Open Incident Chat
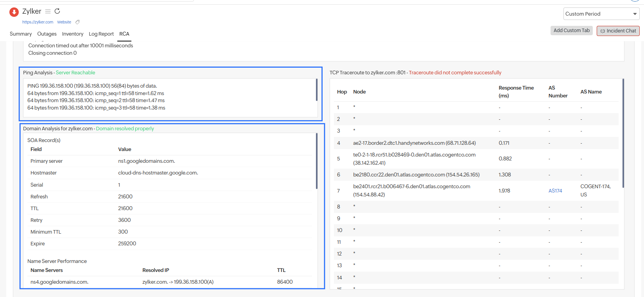Image resolution: width=644 pixels, height=297 pixels. 618,31
